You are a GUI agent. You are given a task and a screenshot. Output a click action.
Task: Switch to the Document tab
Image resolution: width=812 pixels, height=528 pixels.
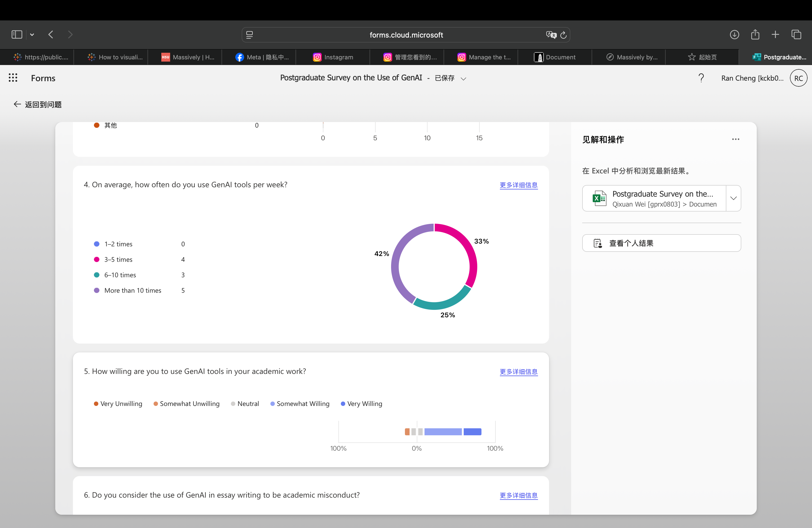pyautogui.click(x=555, y=57)
